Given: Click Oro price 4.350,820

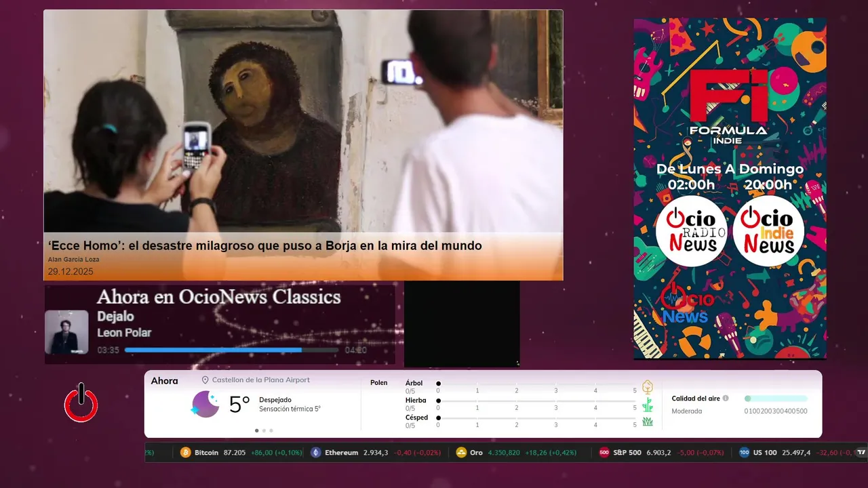Looking at the screenshot, I should click(505, 453).
